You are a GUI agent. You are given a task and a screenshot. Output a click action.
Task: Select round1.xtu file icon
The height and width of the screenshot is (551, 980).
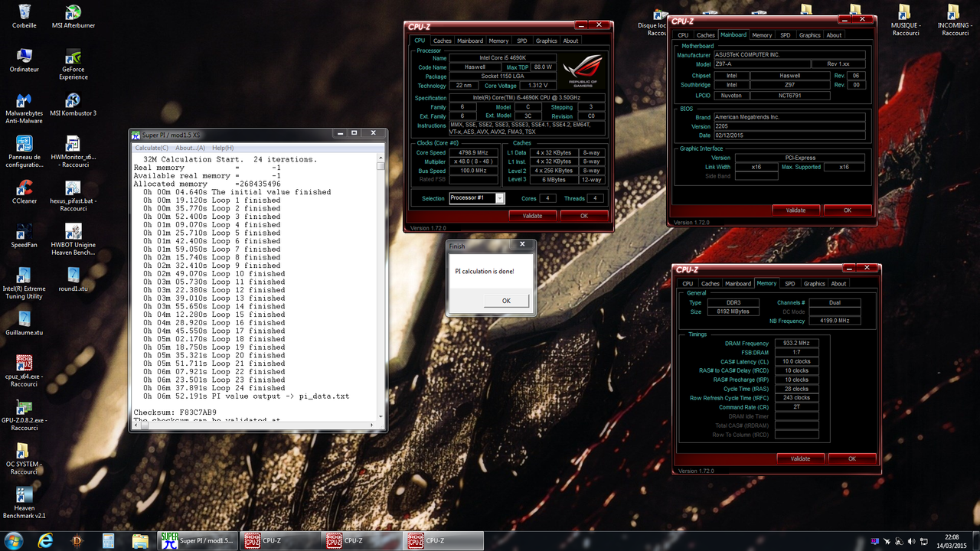73,280
